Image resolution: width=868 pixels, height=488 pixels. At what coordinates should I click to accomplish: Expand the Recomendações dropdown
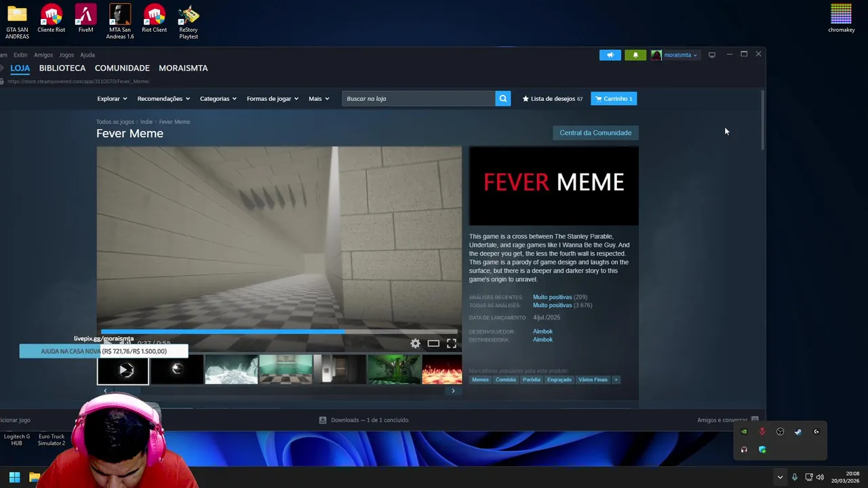(163, 99)
